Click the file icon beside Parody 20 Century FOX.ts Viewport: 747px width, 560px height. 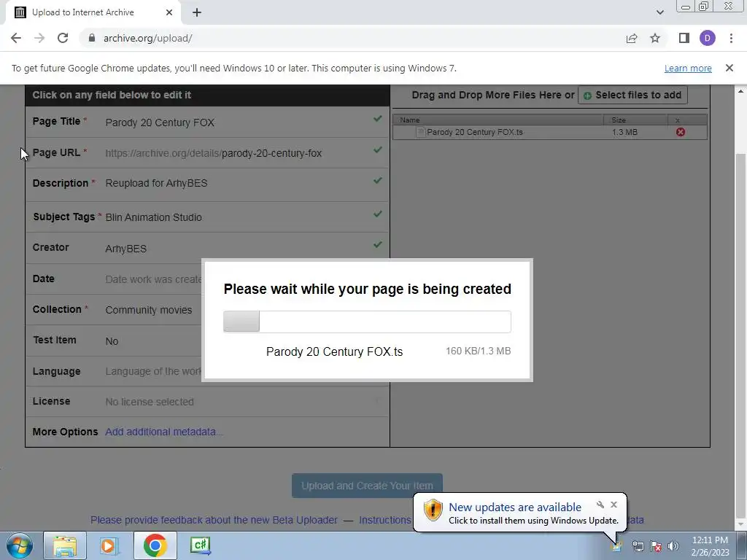[x=420, y=132]
